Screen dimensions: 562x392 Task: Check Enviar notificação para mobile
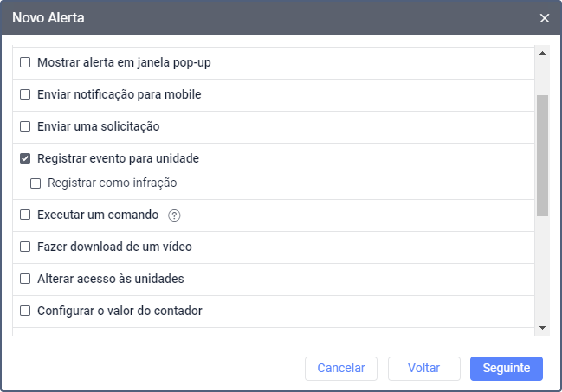tap(25, 94)
